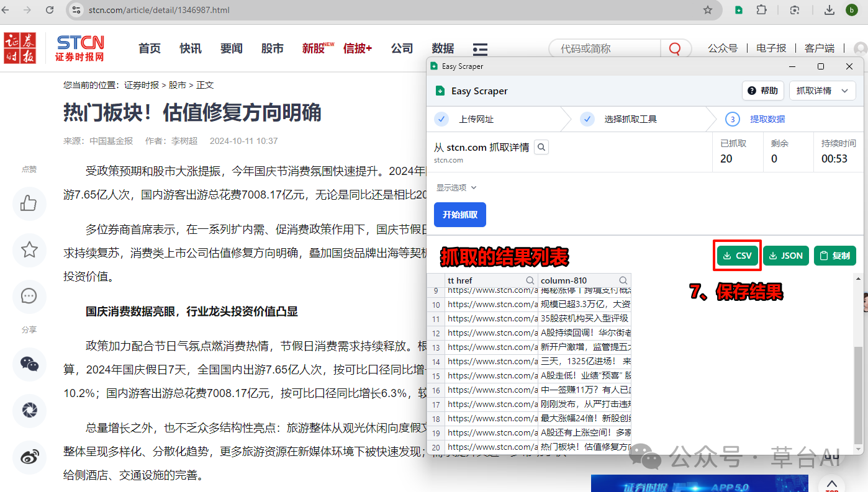Open Chrome downloads icon
Viewport: 868px width, 492px height.
pyautogui.click(x=829, y=10)
